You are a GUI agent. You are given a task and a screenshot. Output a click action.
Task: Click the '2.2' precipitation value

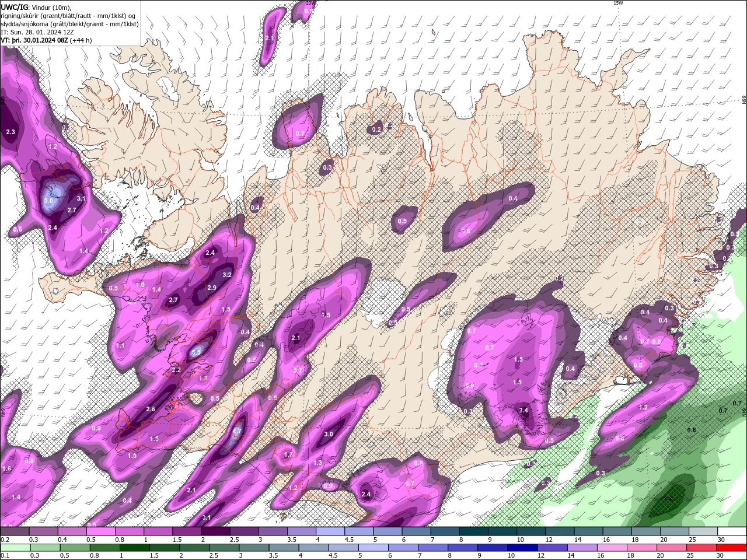176,370
